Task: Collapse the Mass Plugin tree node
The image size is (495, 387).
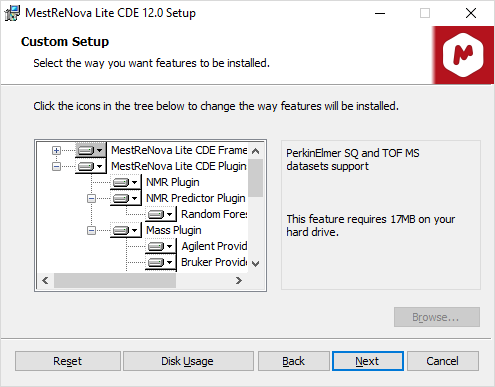Action: 91,230
